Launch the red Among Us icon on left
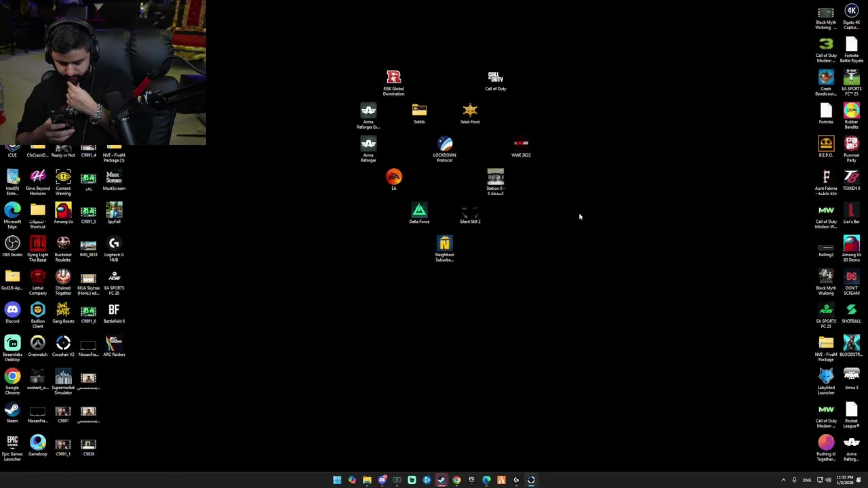Image resolution: width=868 pixels, height=488 pixels. point(63,213)
